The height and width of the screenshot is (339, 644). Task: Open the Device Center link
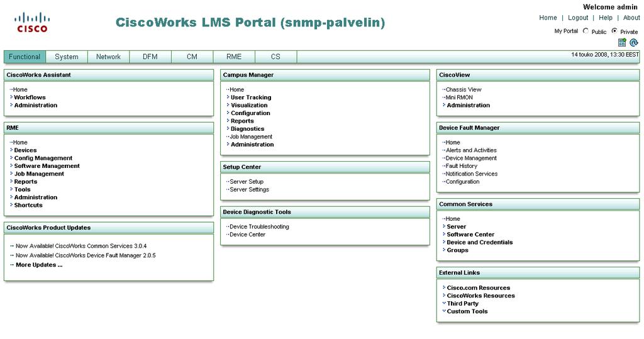click(247, 235)
